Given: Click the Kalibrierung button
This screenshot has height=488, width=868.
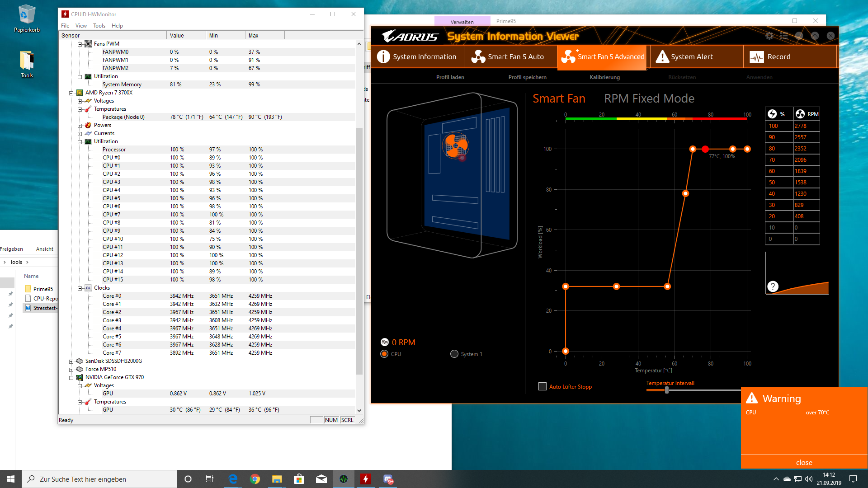Looking at the screenshot, I should [x=604, y=77].
